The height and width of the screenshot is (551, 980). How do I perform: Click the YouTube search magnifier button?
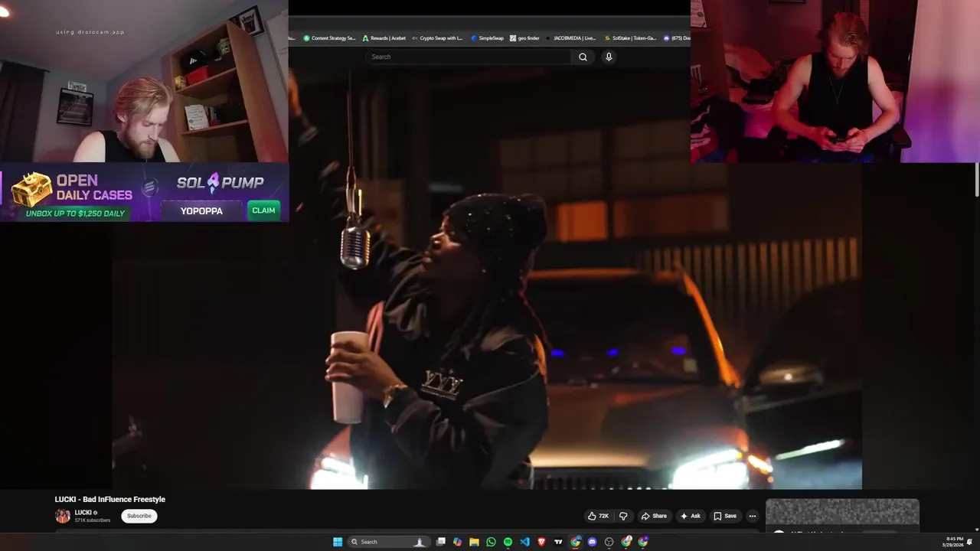pos(583,57)
